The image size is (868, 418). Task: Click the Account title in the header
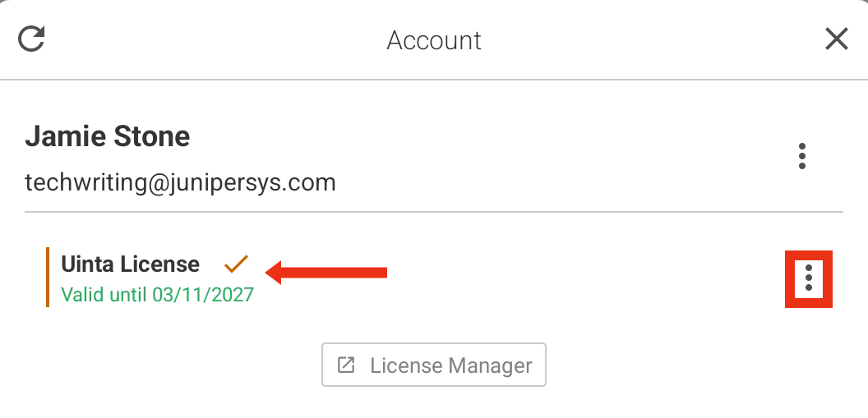[x=434, y=40]
